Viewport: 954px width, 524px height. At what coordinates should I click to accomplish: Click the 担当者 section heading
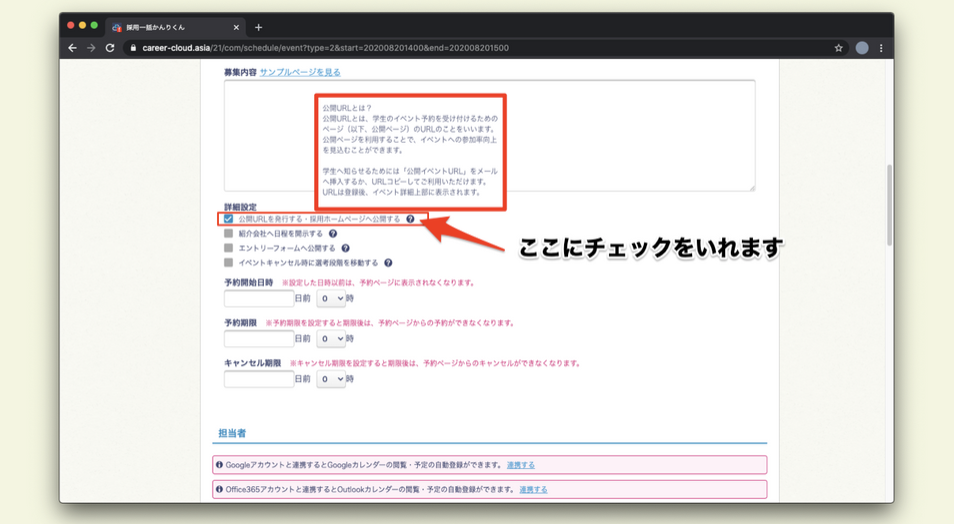pos(232,433)
